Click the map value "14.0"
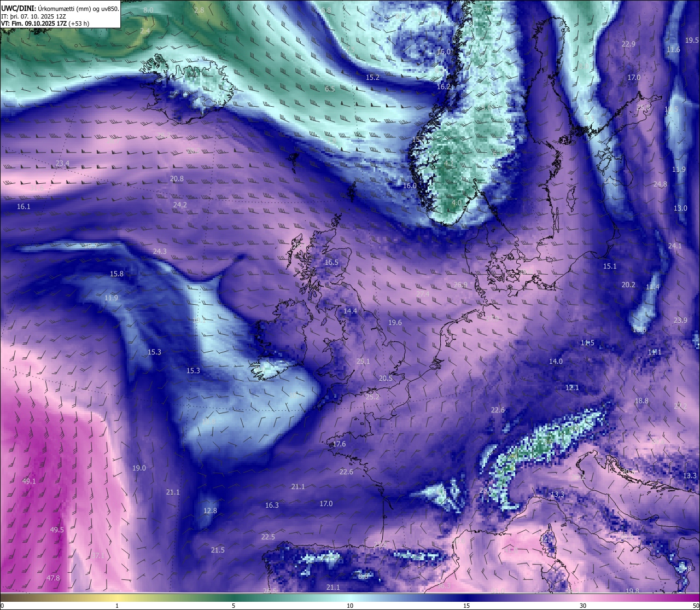700x610 pixels. (556, 362)
